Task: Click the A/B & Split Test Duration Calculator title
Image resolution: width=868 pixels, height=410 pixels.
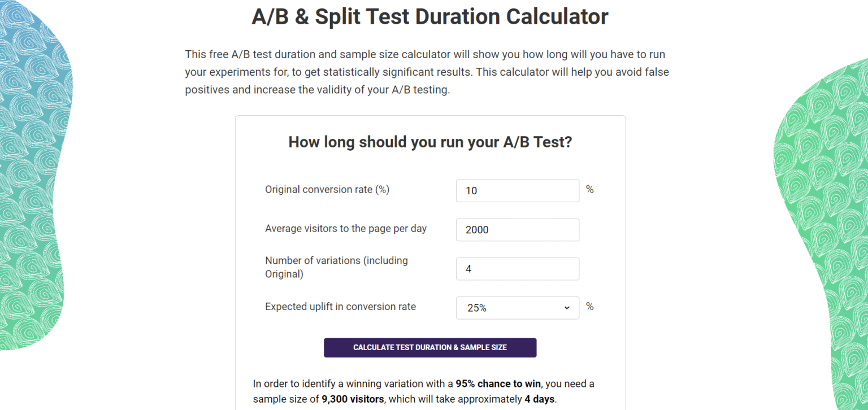Action: coord(429,16)
